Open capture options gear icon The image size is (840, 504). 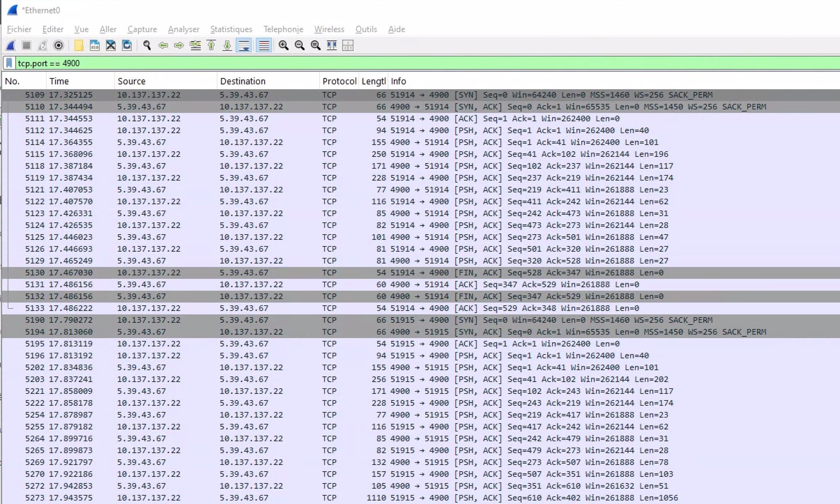point(58,45)
